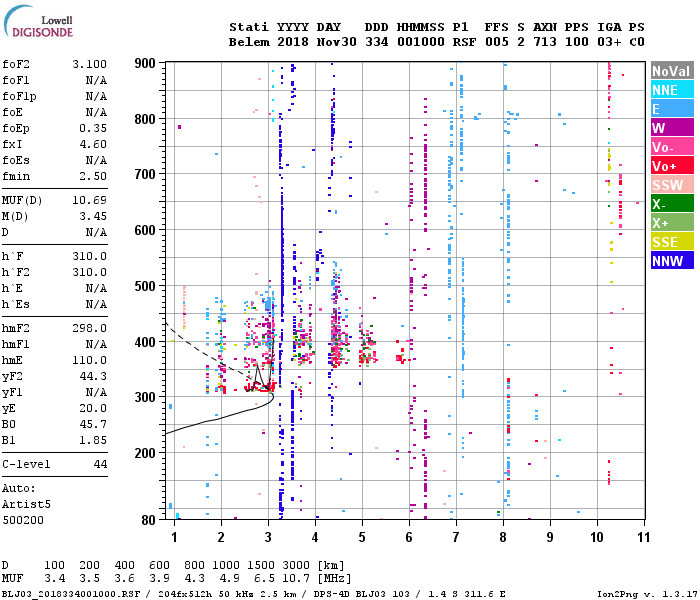Click the 500 km height axis label
This screenshot has height=600, width=700.
coord(145,286)
